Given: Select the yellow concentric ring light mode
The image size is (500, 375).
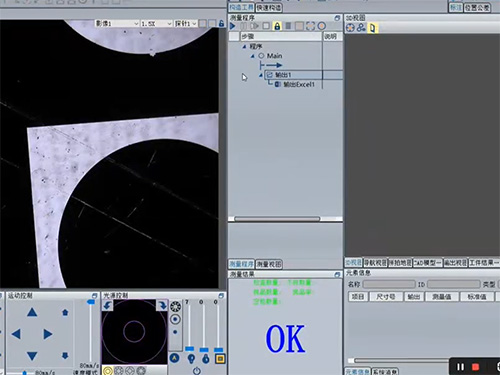Looking at the screenshot, I should (x=107, y=370).
